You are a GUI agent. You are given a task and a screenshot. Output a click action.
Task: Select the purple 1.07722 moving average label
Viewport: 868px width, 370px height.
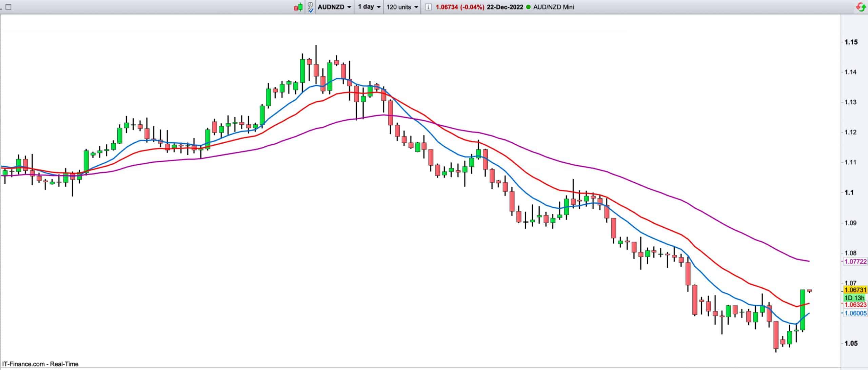pos(855,262)
